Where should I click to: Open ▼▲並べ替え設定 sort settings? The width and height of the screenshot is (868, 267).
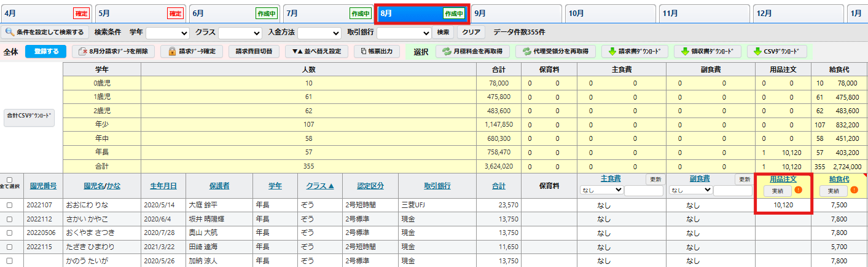tap(316, 52)
